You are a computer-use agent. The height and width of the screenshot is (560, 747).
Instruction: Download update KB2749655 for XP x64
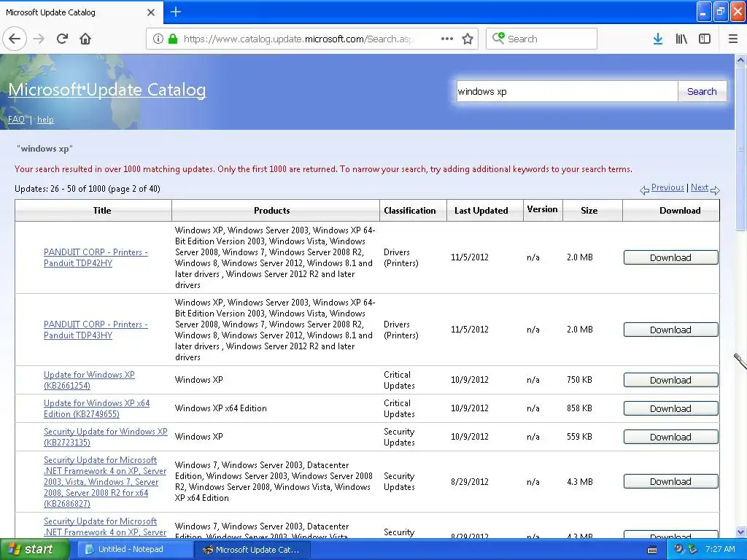click(671, 408)
